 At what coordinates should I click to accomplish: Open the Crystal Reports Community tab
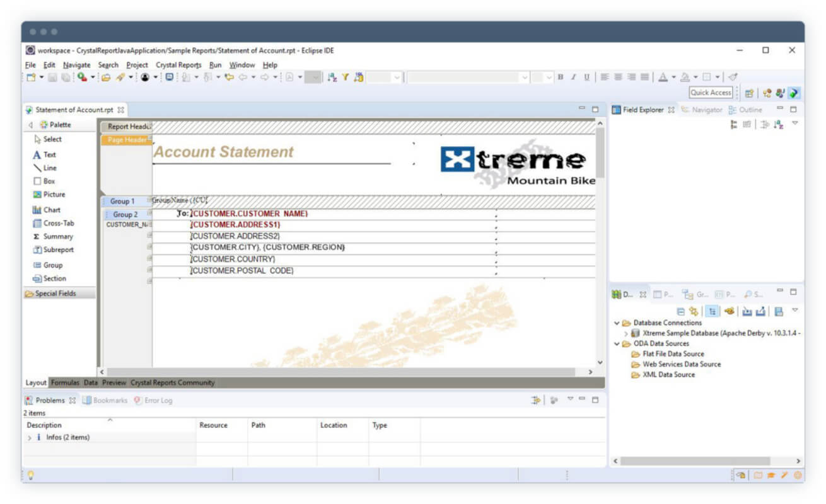[x=173, y=382]
